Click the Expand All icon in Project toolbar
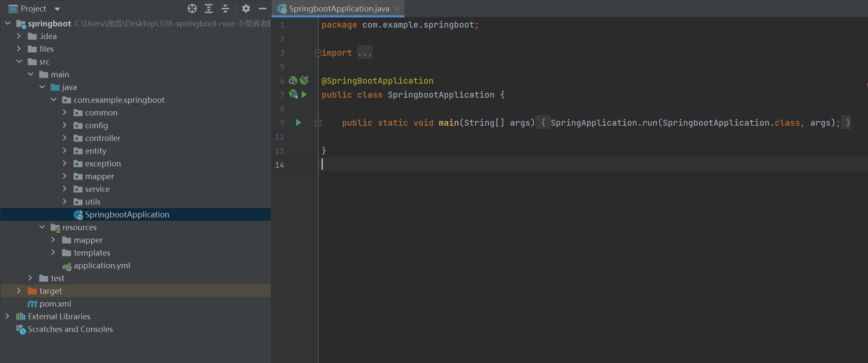 [209, 8]
